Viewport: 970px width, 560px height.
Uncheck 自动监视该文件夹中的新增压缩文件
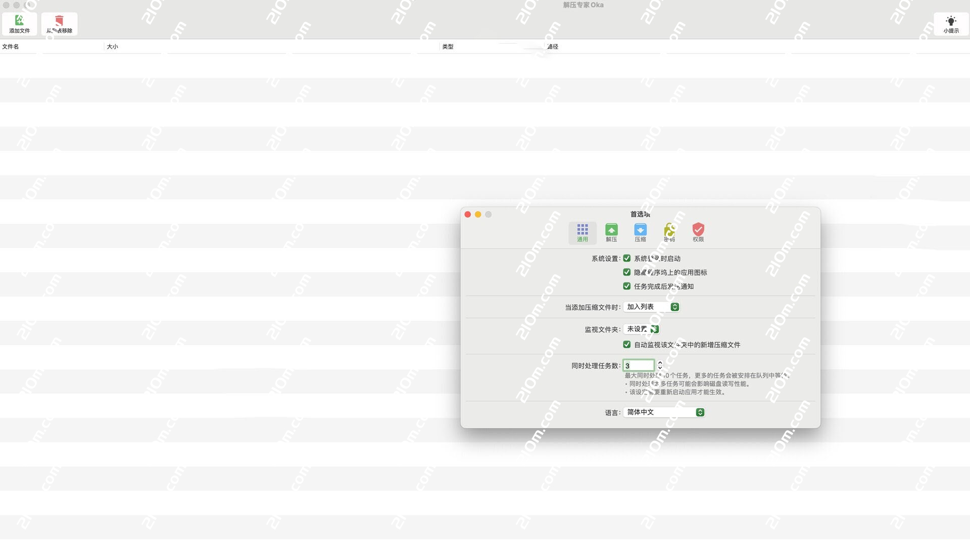pos(627,344)
